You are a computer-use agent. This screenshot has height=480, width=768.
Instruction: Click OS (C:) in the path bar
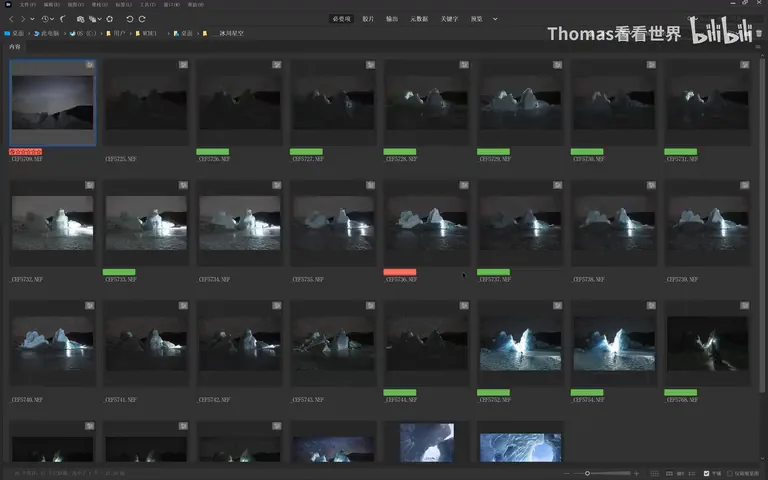[x=83, y=33]
